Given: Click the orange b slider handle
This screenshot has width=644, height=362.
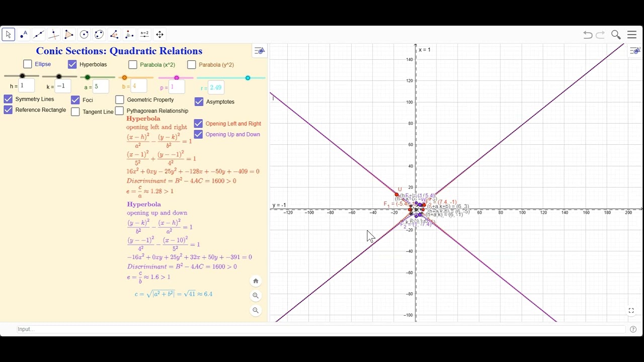Looking at the screenshot, I should [125, 77].
